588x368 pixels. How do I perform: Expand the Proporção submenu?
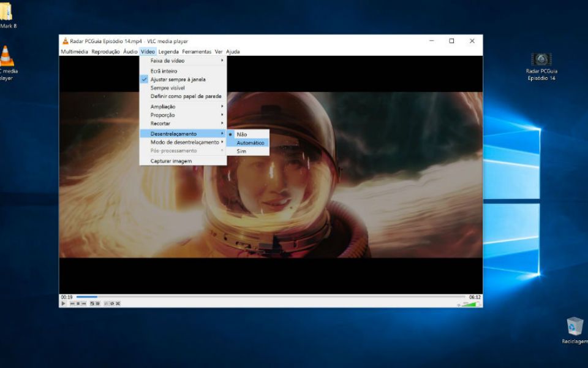(x=183, y=115)
